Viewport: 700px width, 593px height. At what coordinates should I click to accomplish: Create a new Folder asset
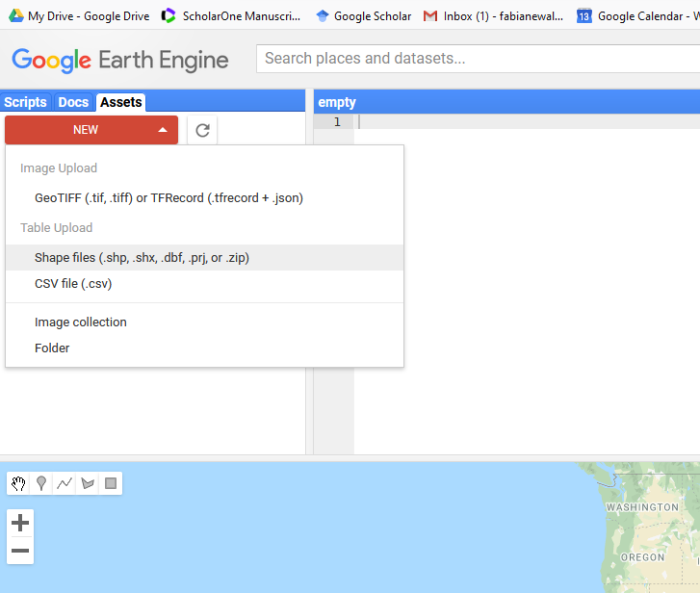[x=204, y=348]
